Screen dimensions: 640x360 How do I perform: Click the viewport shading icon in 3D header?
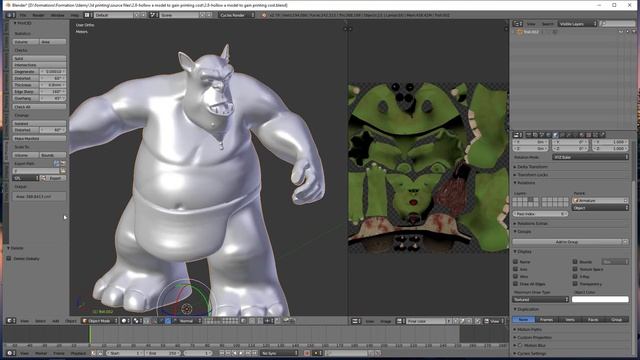125,321
